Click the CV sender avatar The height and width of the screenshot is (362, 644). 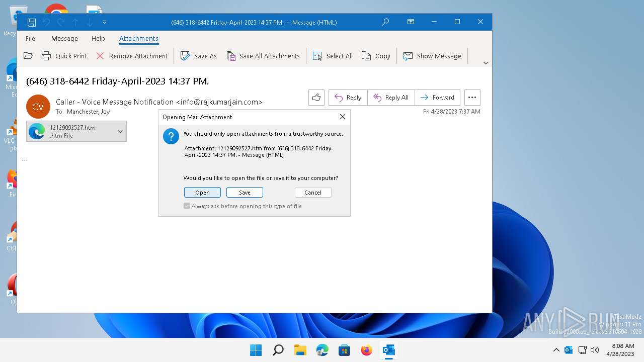pos(38,107)
